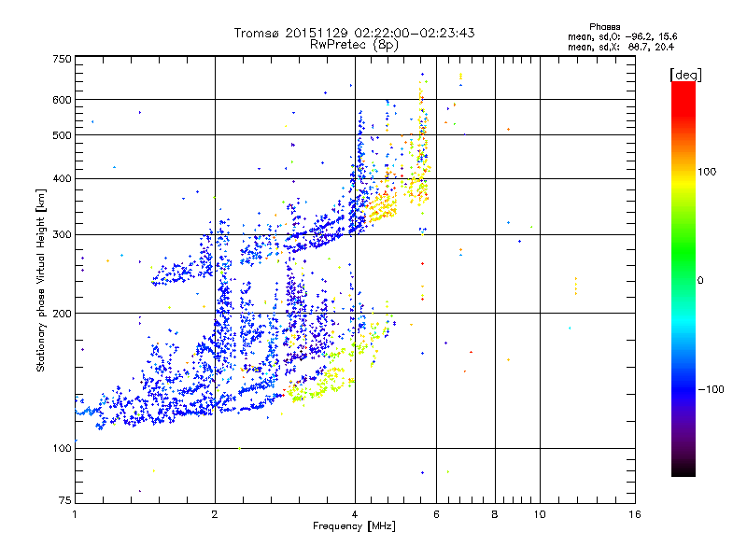The width and height of the screenshot is (747, 560).
Task: Click the 'Phases' header label
Action: pos(604,27)
